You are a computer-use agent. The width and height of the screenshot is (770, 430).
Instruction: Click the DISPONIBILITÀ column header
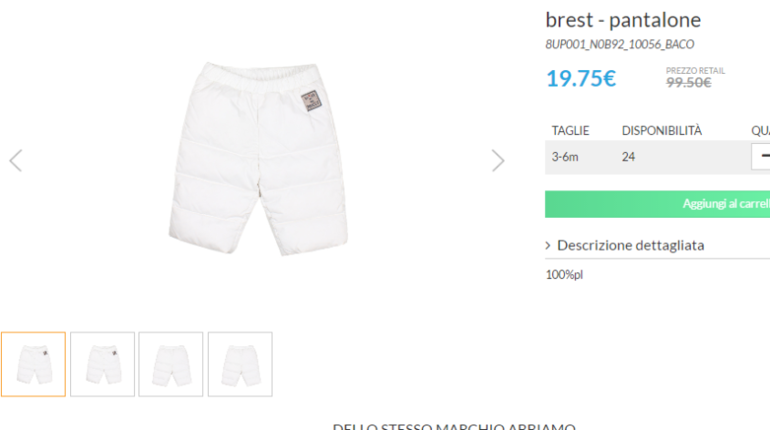(x=662, y=130)
